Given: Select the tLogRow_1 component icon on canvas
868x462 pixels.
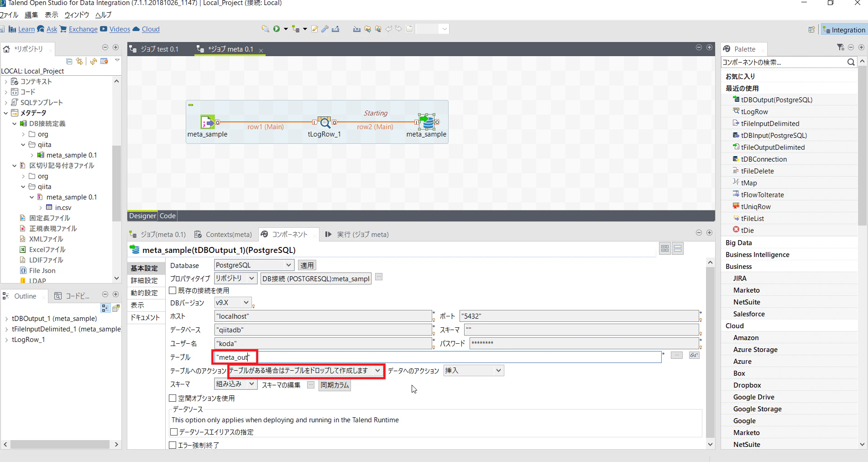Looking at the screenshot, I should click(x=324, y=122).
